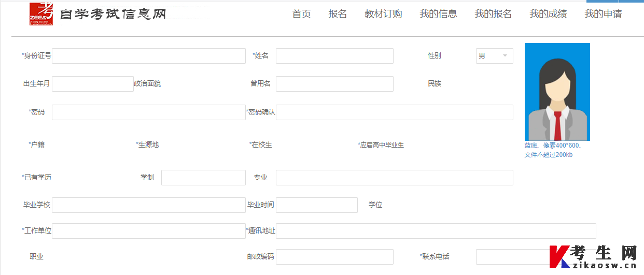Focus the 工作单位 text field
Screen dimensions: 644x275
(149, 231)
